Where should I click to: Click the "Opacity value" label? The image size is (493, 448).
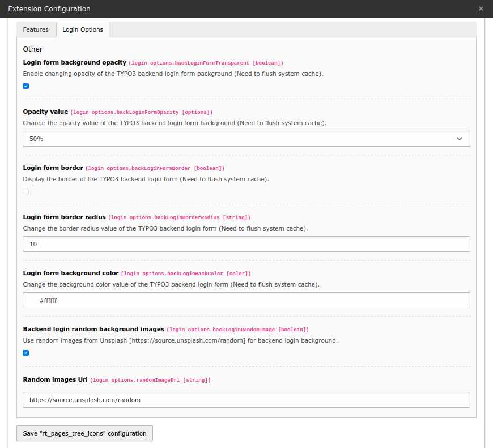45,112
